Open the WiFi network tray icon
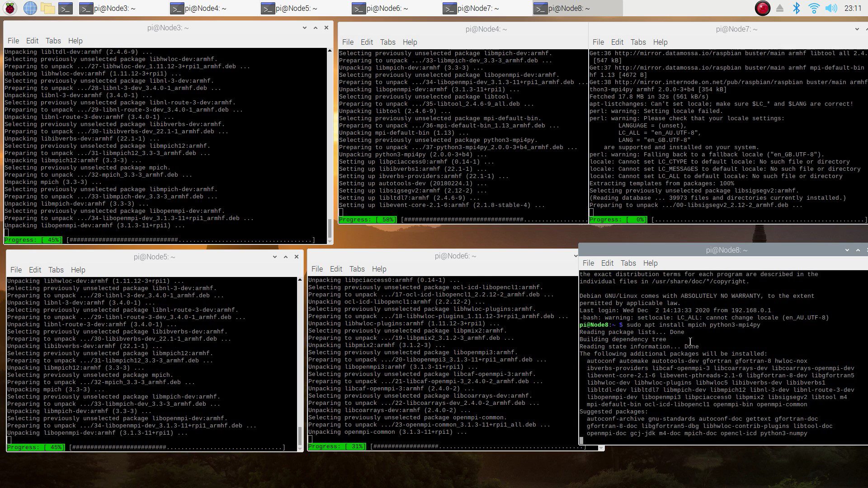 point(814,8)
